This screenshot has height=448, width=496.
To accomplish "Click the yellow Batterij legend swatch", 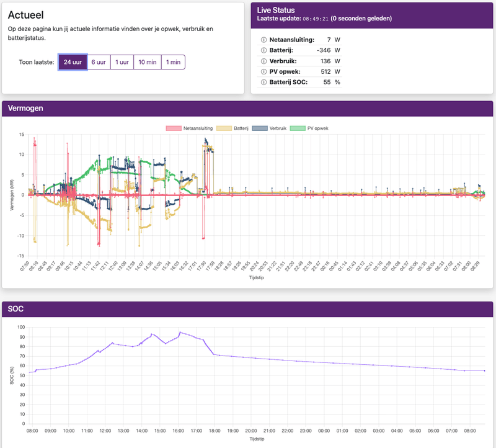I will click(x=224, y=128).
